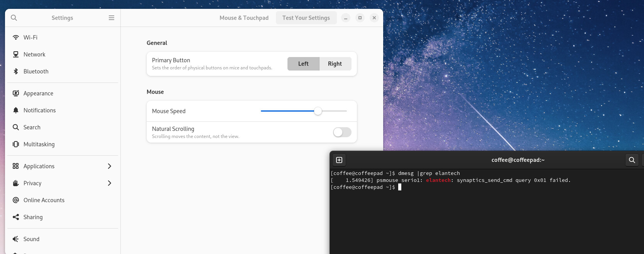This screenshot has height=254, width=644.
Task: Open Sharing settings
Action: [x=63, y=217]
